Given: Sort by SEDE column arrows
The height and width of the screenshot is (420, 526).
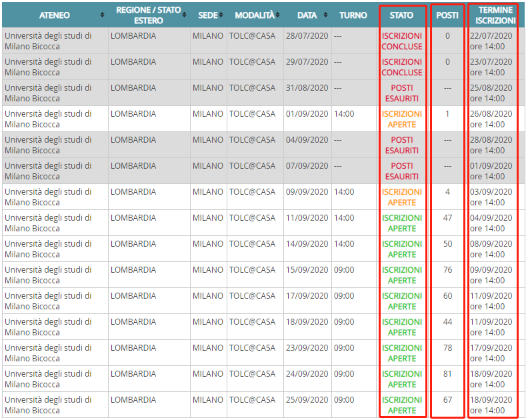Looking at the screenshot, I should point(221,15).
